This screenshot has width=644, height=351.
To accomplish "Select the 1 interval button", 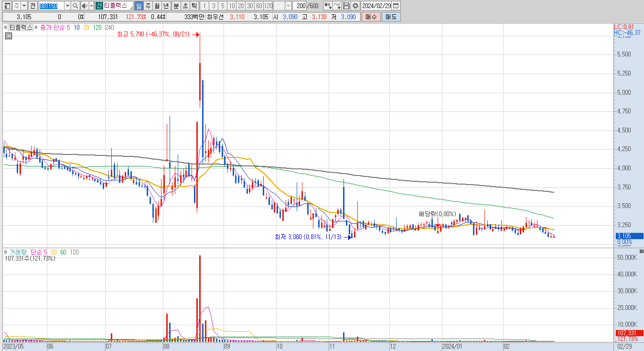I will coord(204,6).
